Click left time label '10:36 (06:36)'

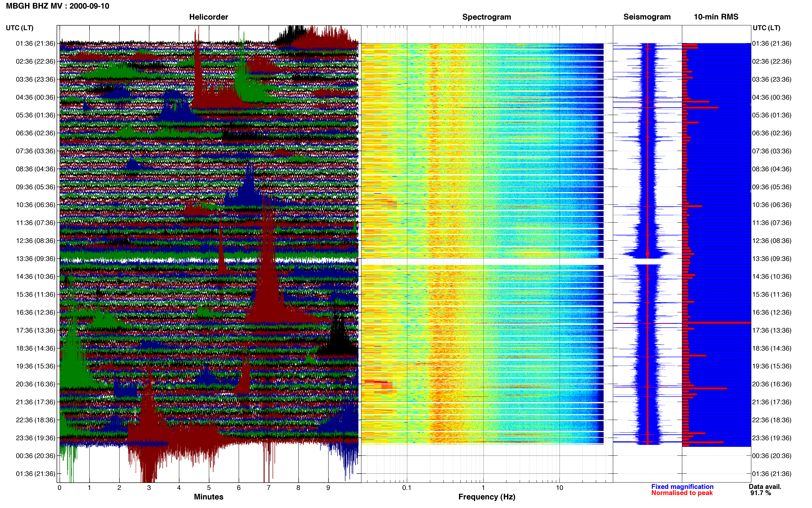point(36,205)
